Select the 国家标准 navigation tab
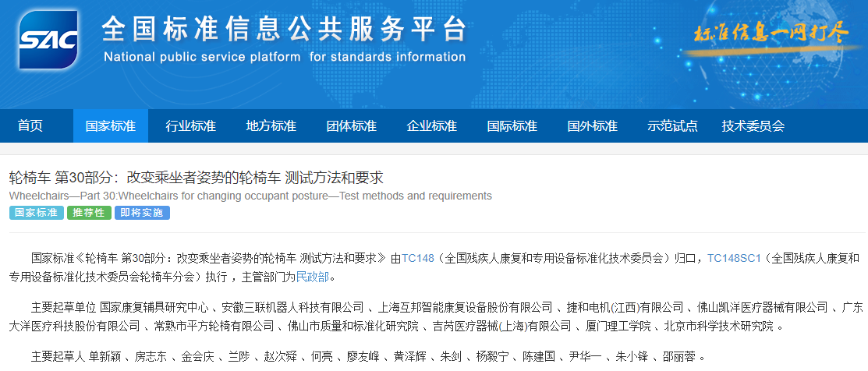868x371 pixels. pos(110,126)
